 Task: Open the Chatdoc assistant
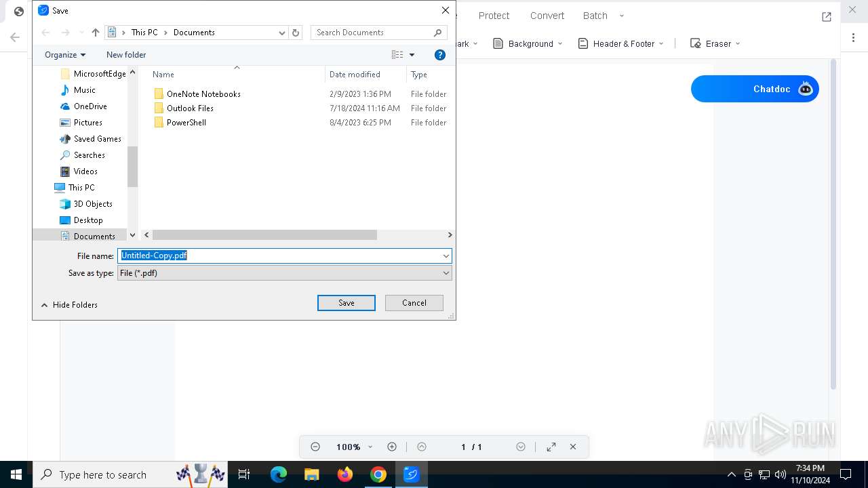(755, 89)
